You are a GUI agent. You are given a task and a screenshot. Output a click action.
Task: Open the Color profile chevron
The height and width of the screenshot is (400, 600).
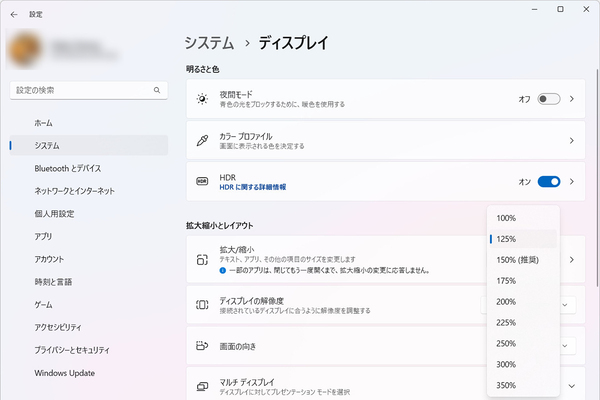[x=572, y=141]
